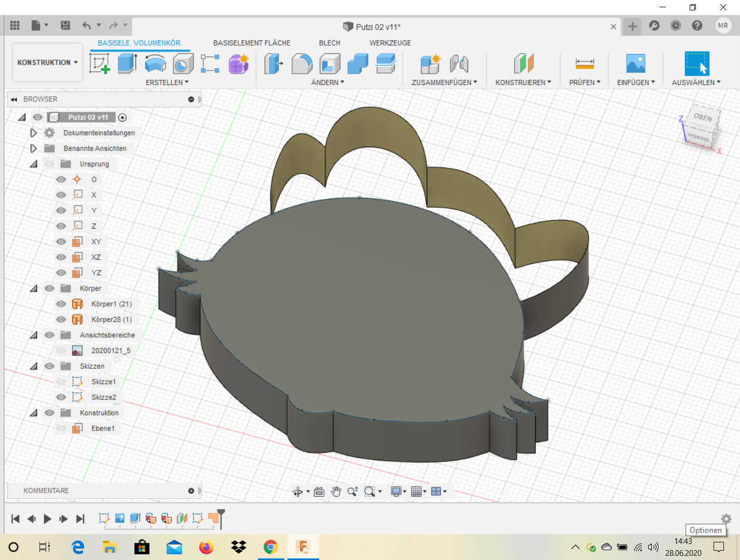
Task: Toggle visibility of Körper28 (1)
Action: pos(61,319)
